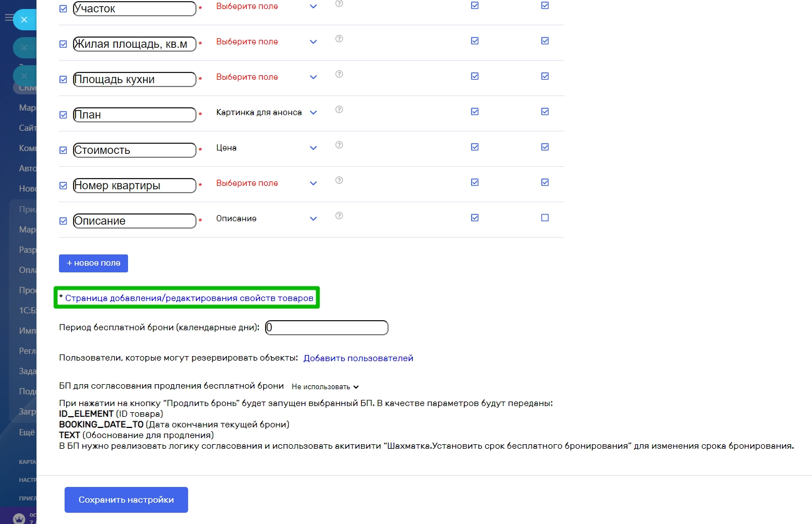Click the ID_ELEMENT parameter text
The height and width of the screenshot is (524, 812).
(86, 414)
